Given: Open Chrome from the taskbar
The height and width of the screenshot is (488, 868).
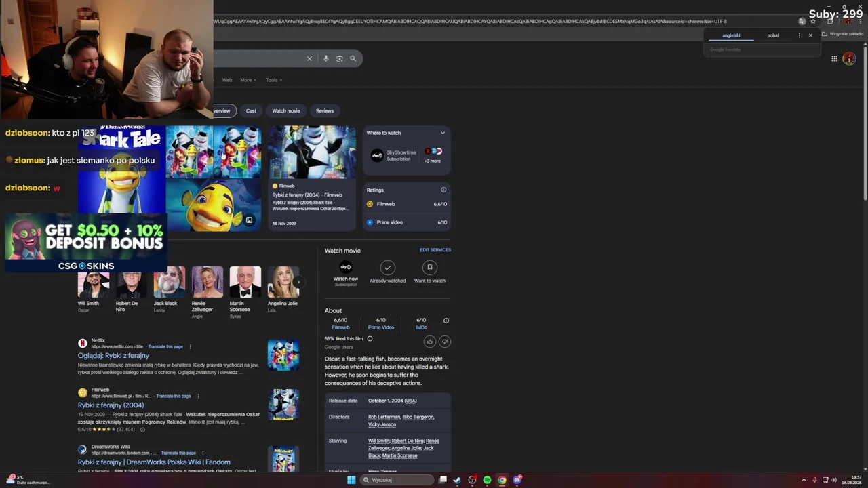Looking at the screenshot, I should click(x=502, y=480).
